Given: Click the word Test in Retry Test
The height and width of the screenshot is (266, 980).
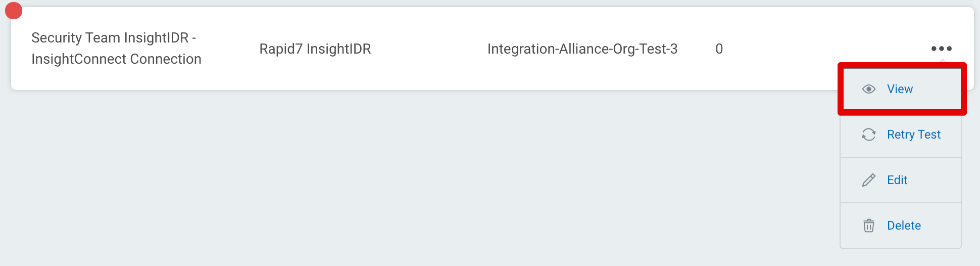Looking at the screenshot, I should [x=929, y=135].
